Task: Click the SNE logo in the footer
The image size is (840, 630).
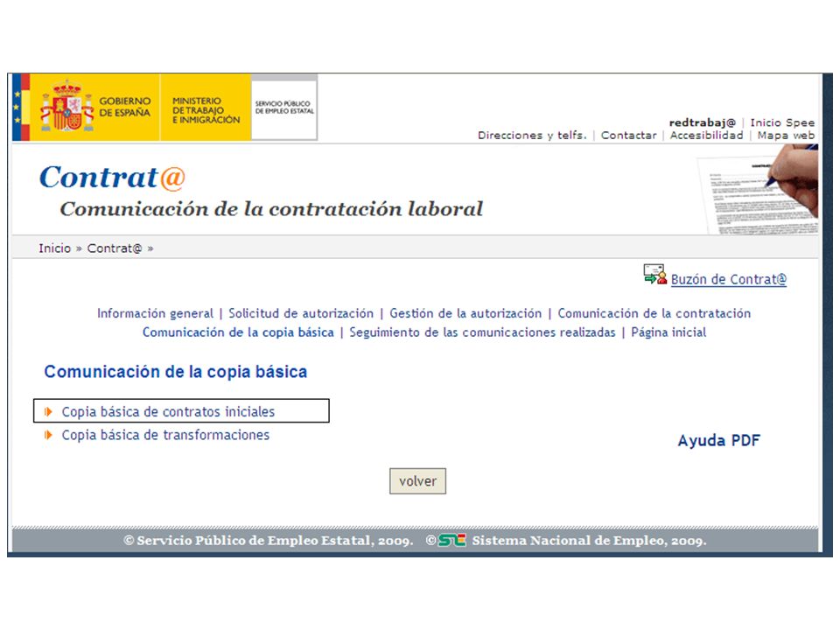Action: click(452, 540)
